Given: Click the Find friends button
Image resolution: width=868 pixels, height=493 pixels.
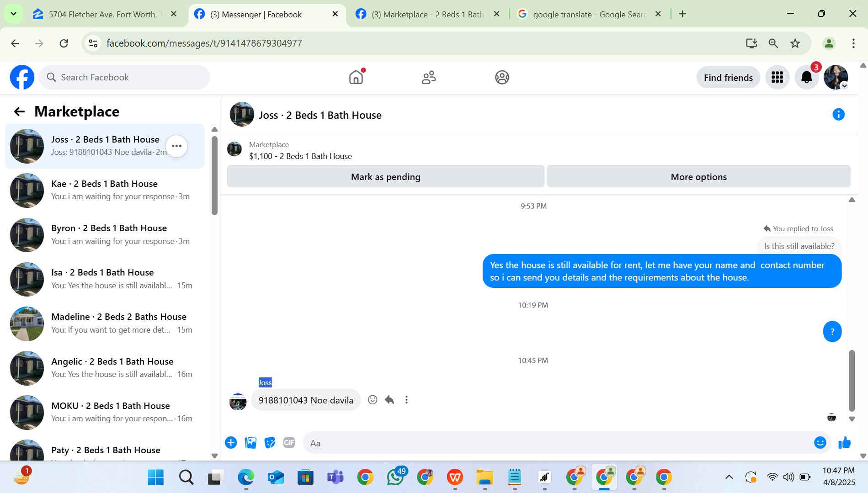Looking at the screenshot, I should pyautogui.click(x=728, y=78).
